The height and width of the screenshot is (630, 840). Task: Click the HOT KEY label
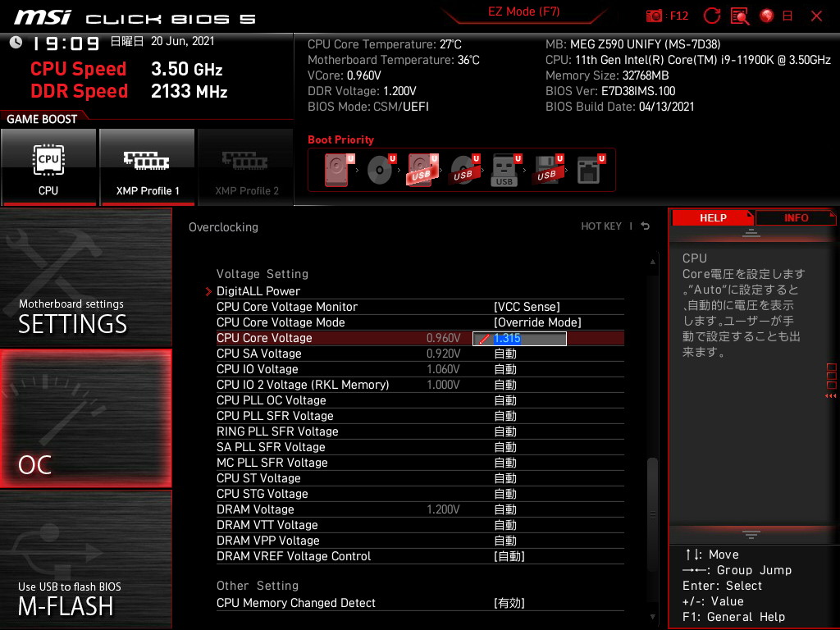pos(601,226)
